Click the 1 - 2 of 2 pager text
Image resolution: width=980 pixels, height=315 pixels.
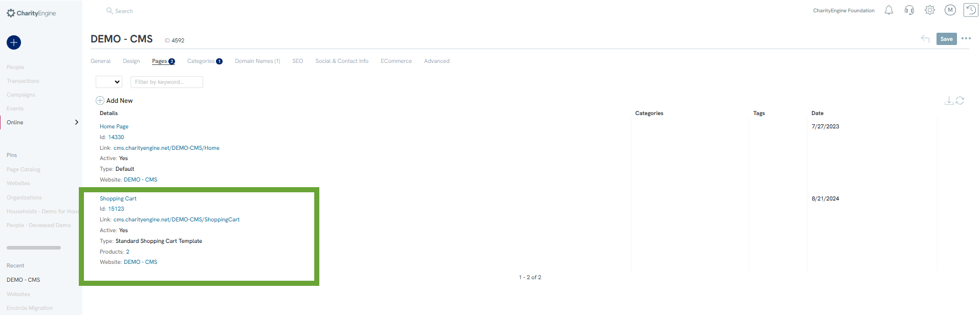[x=530, y=277]
